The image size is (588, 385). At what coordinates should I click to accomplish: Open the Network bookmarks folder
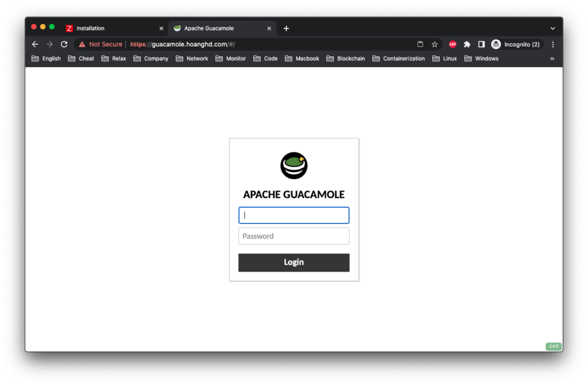pyautogui.click(x=192, y=59)
